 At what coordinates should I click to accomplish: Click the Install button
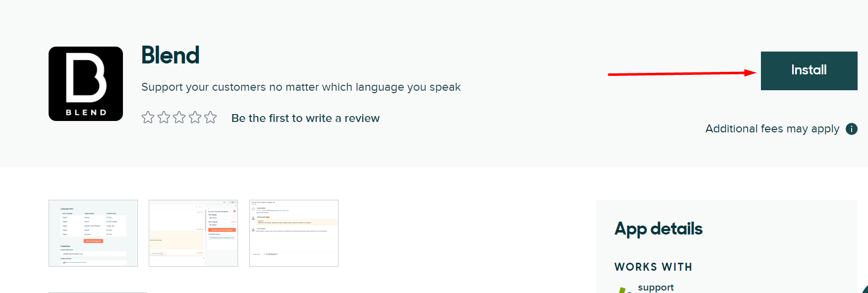(809, 70)
